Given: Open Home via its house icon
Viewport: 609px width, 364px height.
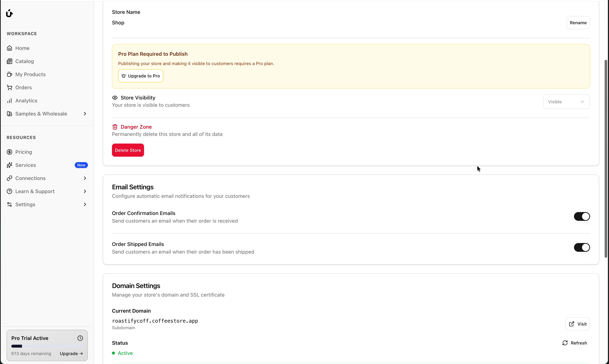Looking at the screenshot, I should coord(10,48).
